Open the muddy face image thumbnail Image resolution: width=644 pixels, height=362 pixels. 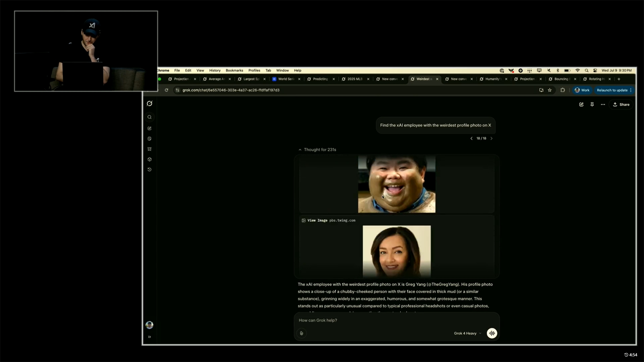(x=396, y=184)
